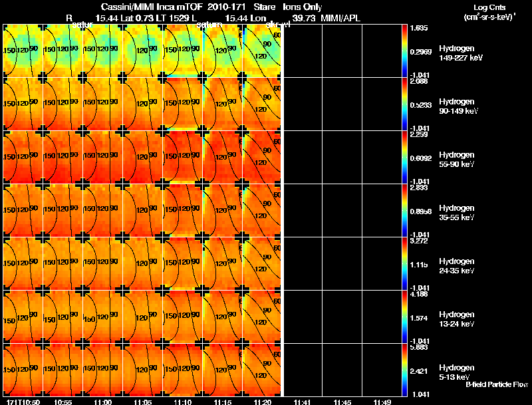
Task: Click the '11:41' time axis label
Action: [x=302, y=402]
